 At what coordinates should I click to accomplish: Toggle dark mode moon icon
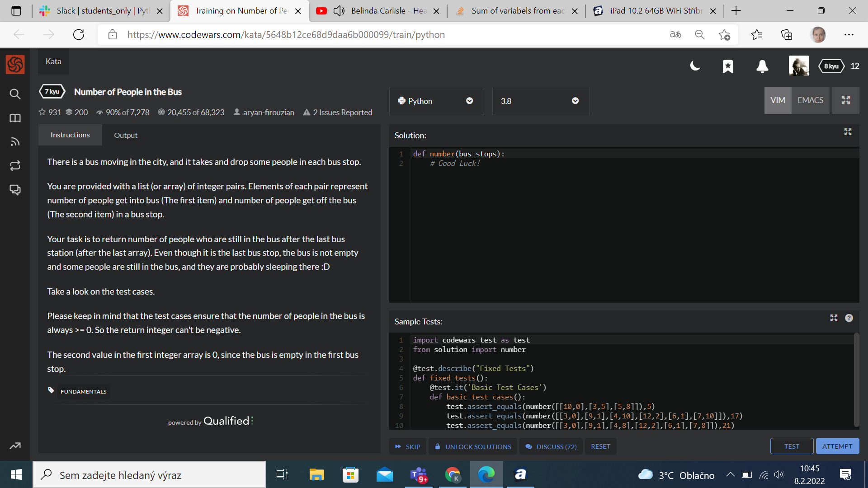695,66
